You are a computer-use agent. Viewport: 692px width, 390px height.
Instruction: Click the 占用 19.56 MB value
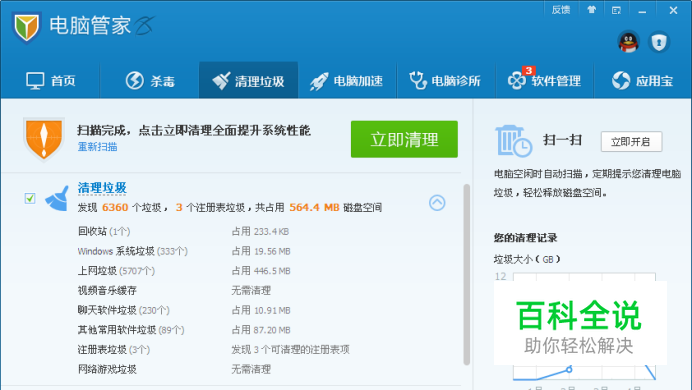click(261, 251)
